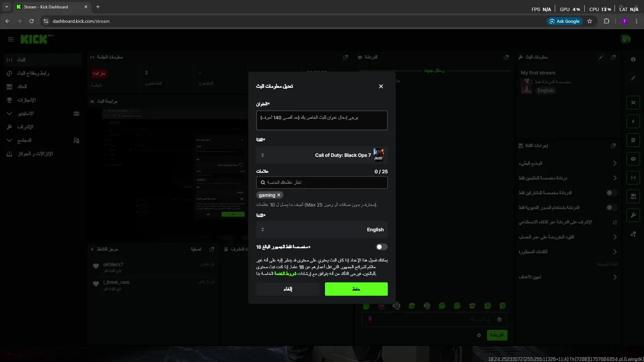The image size is (644, 362).
Task: Reload the page in the browser
Action: [31, 21]
